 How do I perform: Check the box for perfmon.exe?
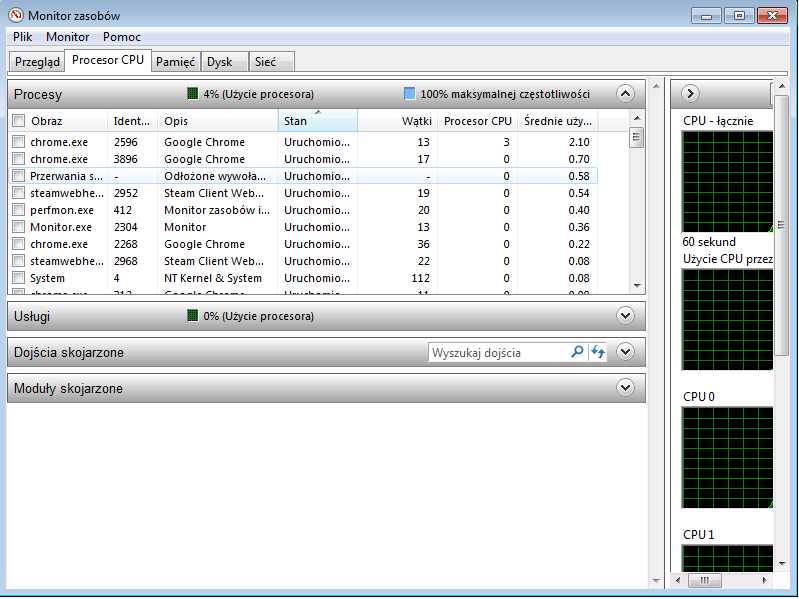tap(19, 210)
